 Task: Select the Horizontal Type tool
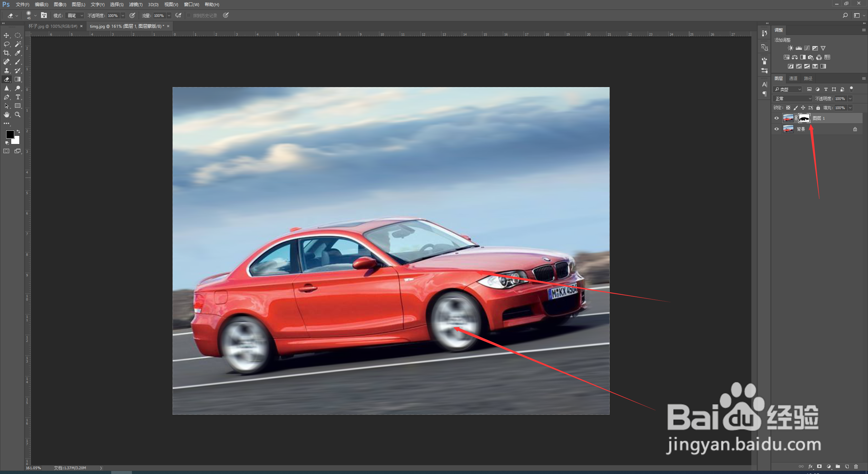click(18, 97)
